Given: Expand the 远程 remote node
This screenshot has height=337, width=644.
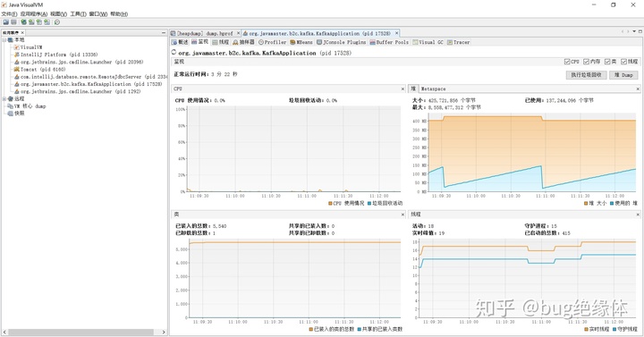Looking at the screenshot, I should (4, 98).
